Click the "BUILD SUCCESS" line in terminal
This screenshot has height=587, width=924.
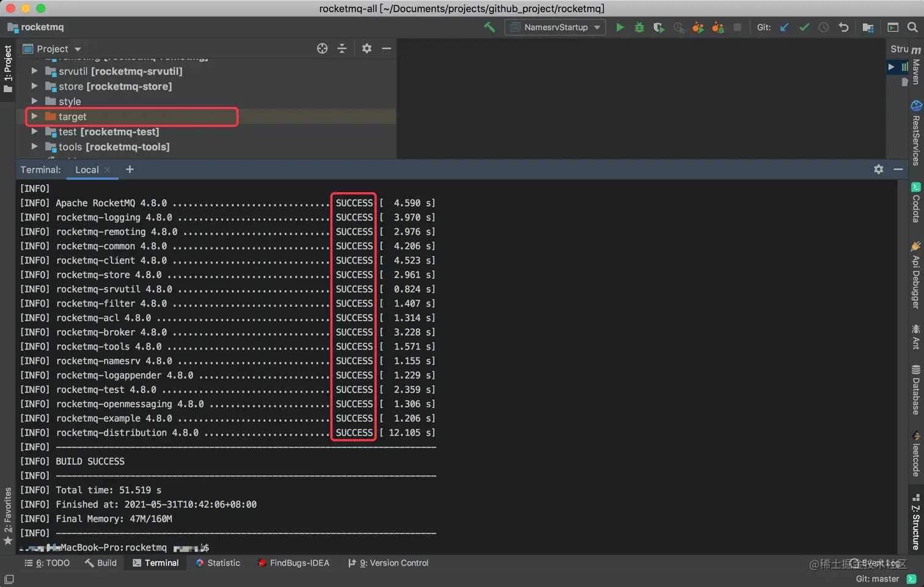pos(90,462)
